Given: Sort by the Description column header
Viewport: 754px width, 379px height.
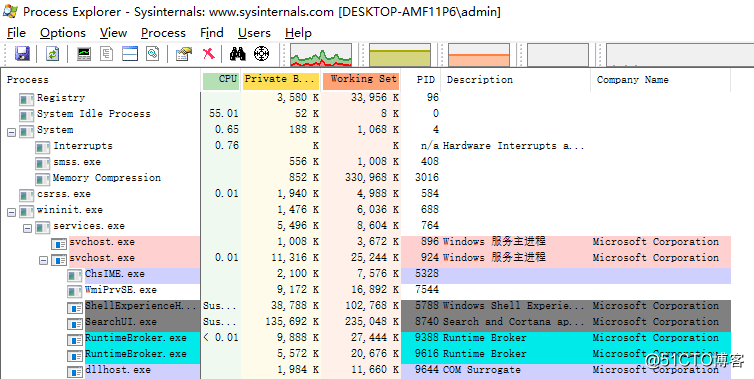Looking at the screenshot, I should point(515,80).
